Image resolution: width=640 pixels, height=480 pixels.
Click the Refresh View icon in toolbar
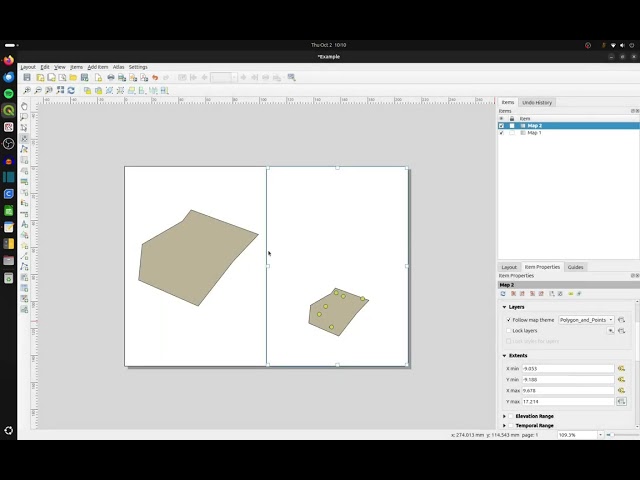pyautogui.click(x=71, y=91)
